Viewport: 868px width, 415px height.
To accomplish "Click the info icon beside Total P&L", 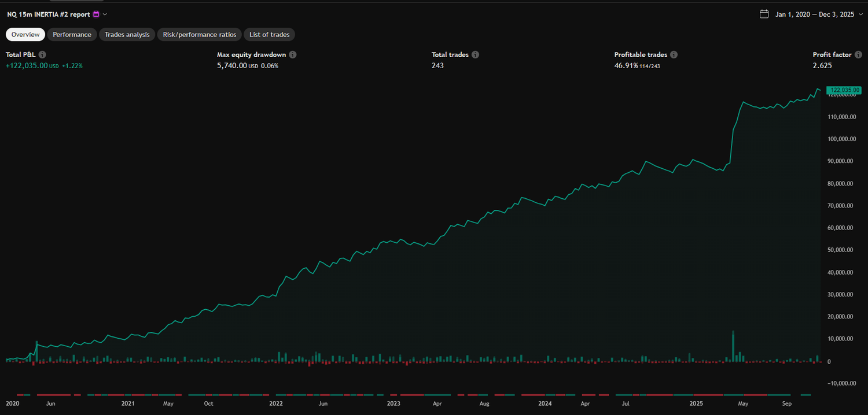I will point(42,55).
